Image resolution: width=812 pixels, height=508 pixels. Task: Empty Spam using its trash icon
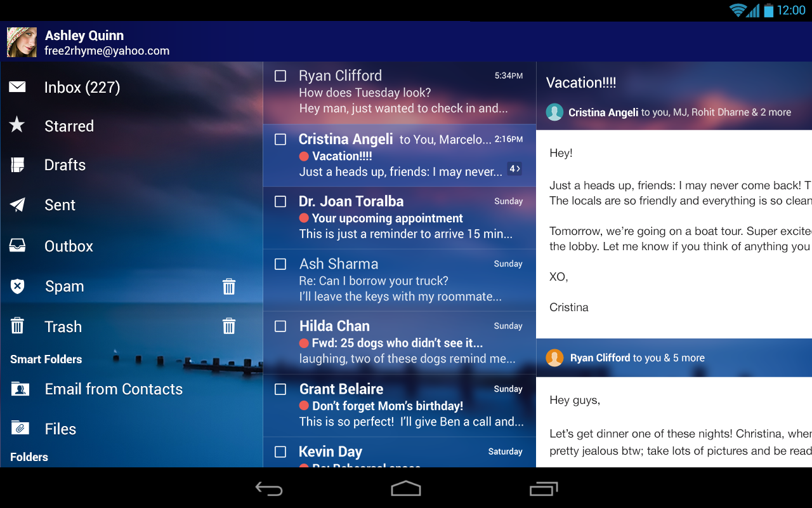(228, 286)
